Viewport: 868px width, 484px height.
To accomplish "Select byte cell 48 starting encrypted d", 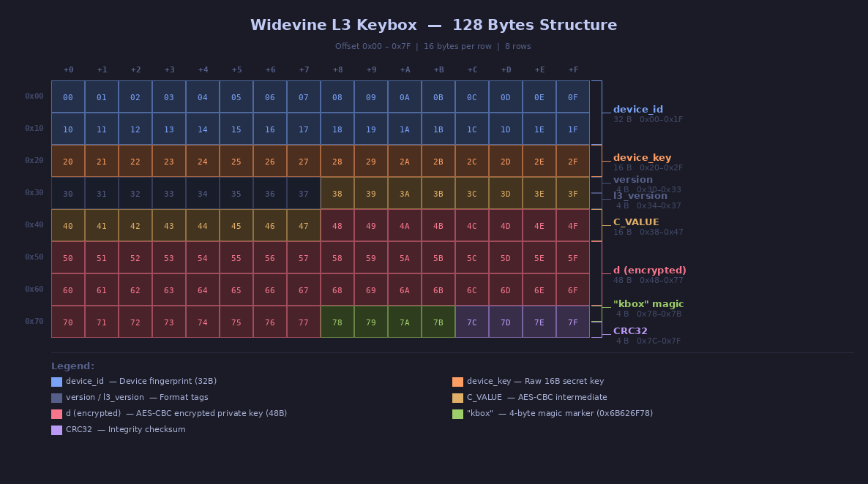I will pos(337,225).
